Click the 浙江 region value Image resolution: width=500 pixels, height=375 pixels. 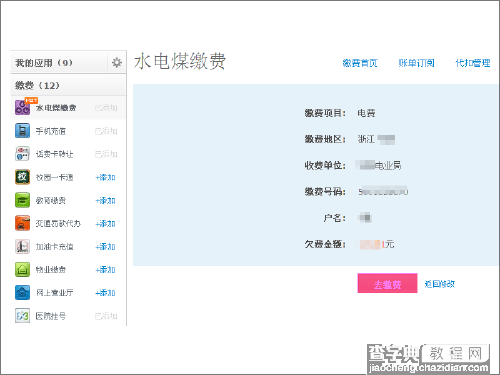pos(366,139)
